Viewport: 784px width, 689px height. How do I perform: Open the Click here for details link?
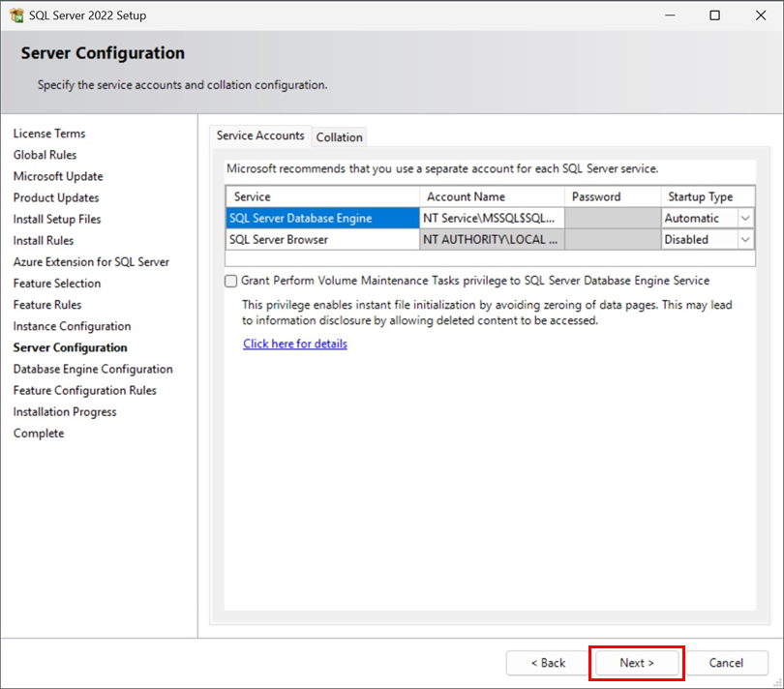[x=295, y=344]
